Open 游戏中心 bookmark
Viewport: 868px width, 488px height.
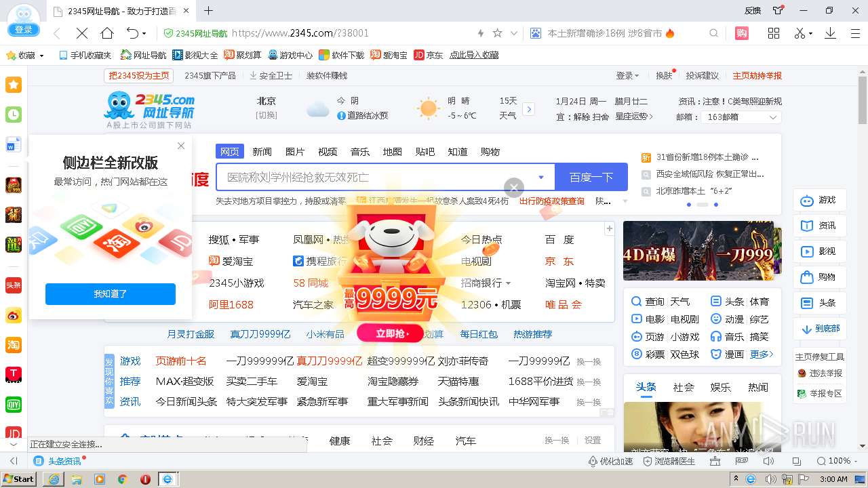pyautogui.click(x=290, y=56)
